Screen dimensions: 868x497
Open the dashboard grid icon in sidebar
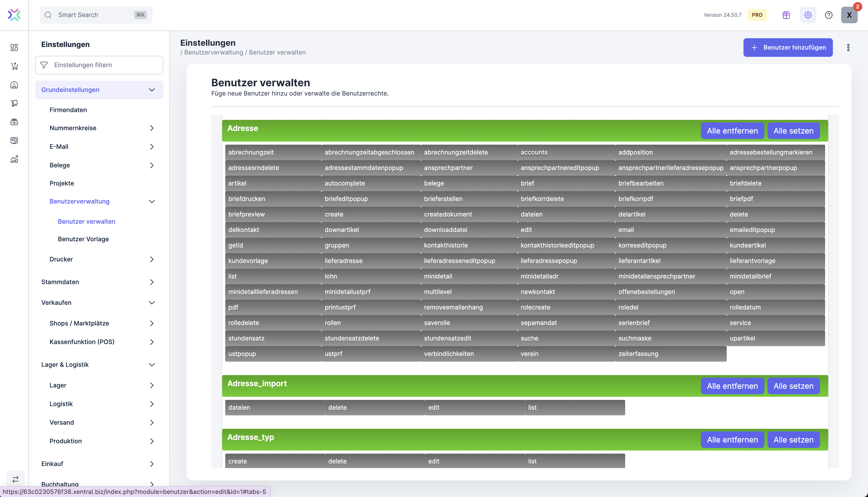click(14, 48)
